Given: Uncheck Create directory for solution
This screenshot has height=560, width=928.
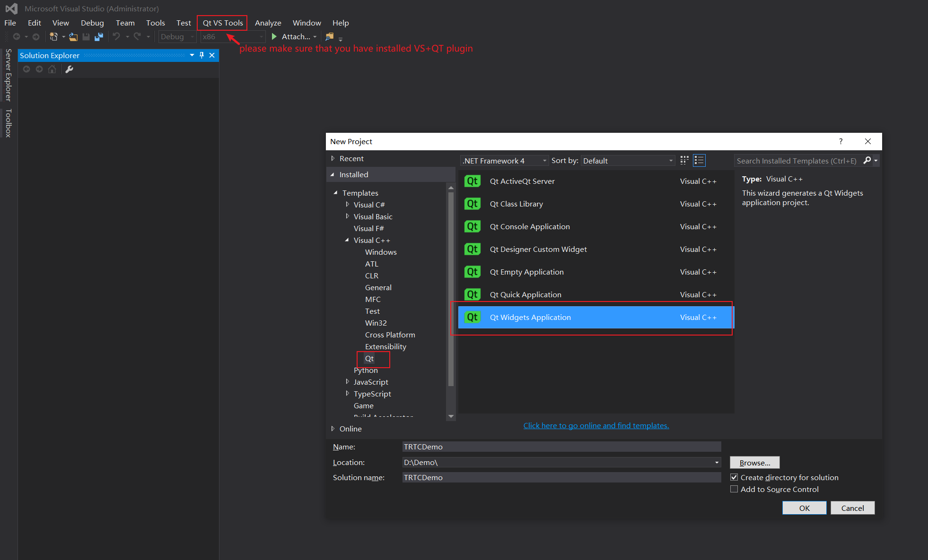Looking at the screenshot, I should click(734, 477).
